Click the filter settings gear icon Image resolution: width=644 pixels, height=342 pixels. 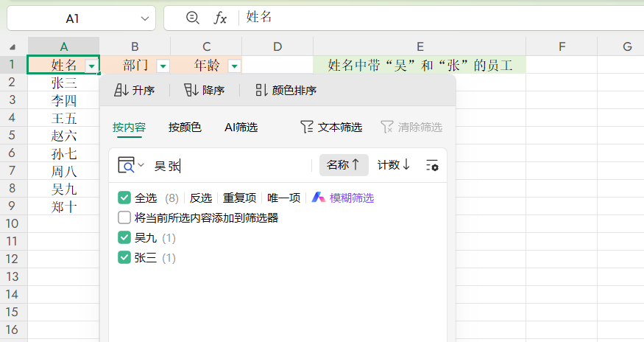[x=432, y=165]
